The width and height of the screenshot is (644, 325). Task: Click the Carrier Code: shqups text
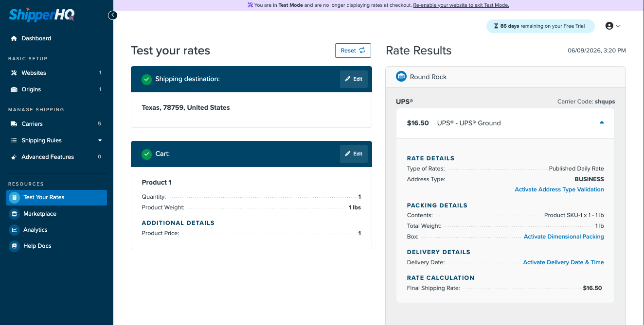click(x=586, y=102)
